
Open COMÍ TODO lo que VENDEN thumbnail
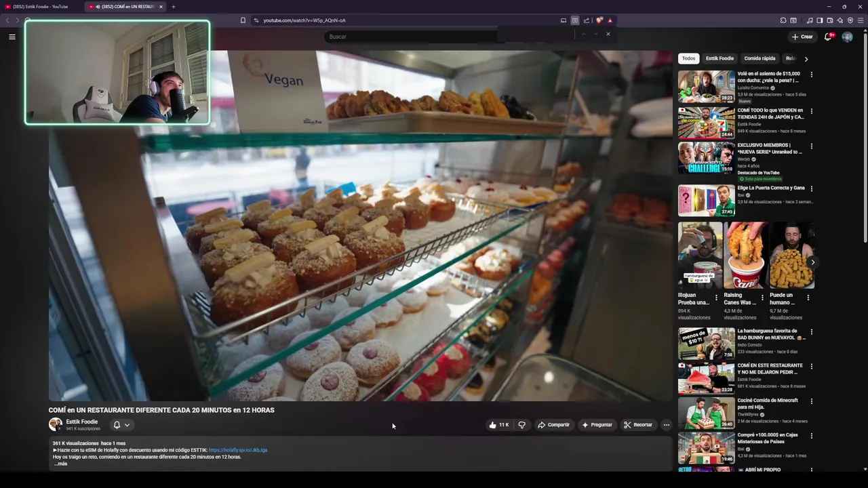click(x=706, y=123)
